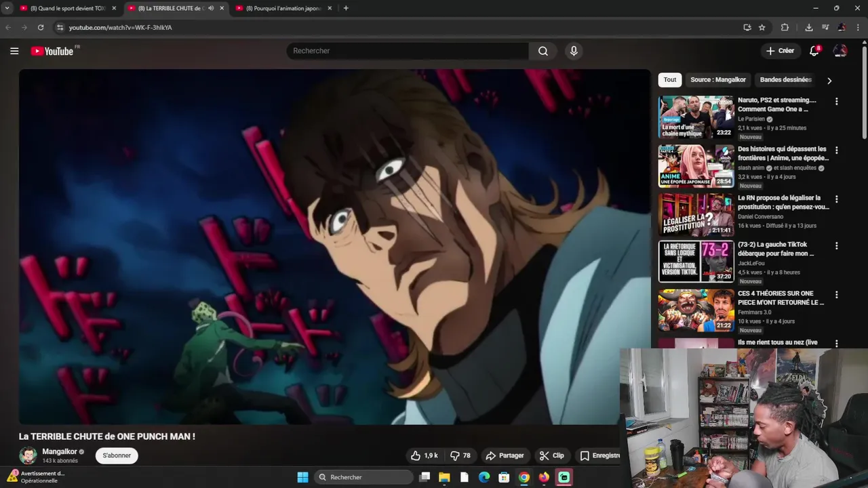Open the Mangalkor channel name link
The width and height of the screenshot is (868, 488).
(x=60, y=451)
